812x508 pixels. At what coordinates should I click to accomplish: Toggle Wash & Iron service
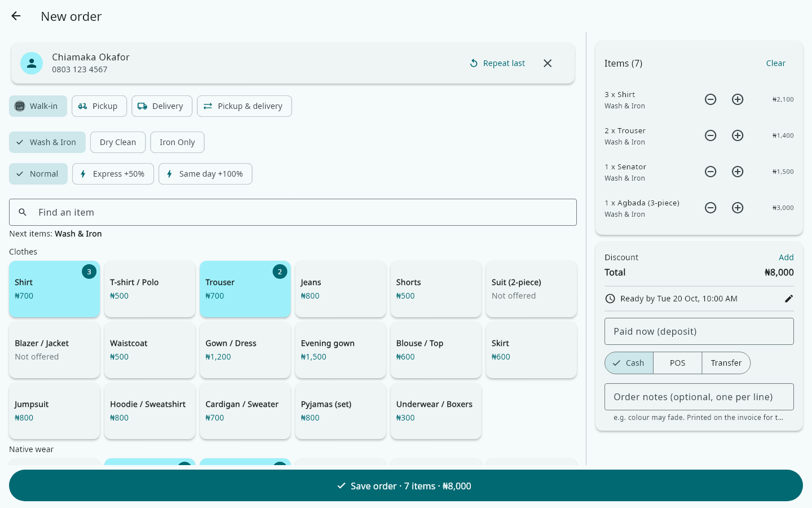(47, 142)
